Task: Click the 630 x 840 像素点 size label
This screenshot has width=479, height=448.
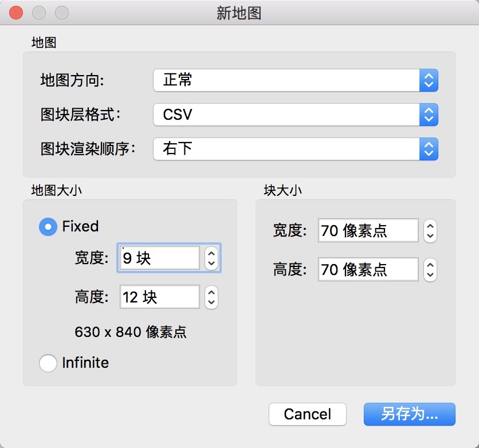Action: pyautogui.click(x=131, y=332)
